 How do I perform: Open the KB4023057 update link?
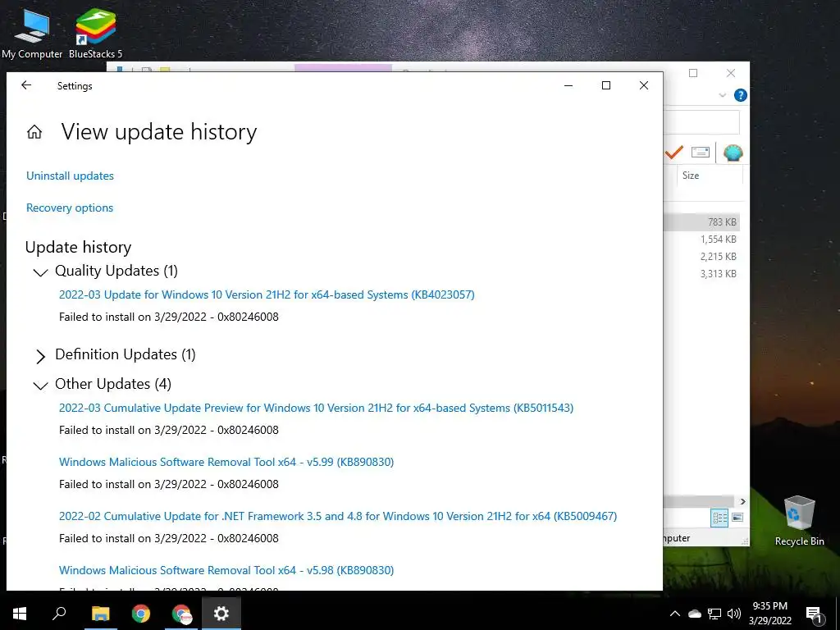coord(267,294)
